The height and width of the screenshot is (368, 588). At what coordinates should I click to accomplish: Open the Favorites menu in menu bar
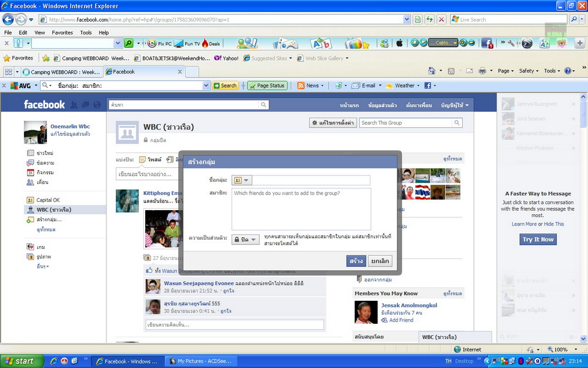pos(62,32)
